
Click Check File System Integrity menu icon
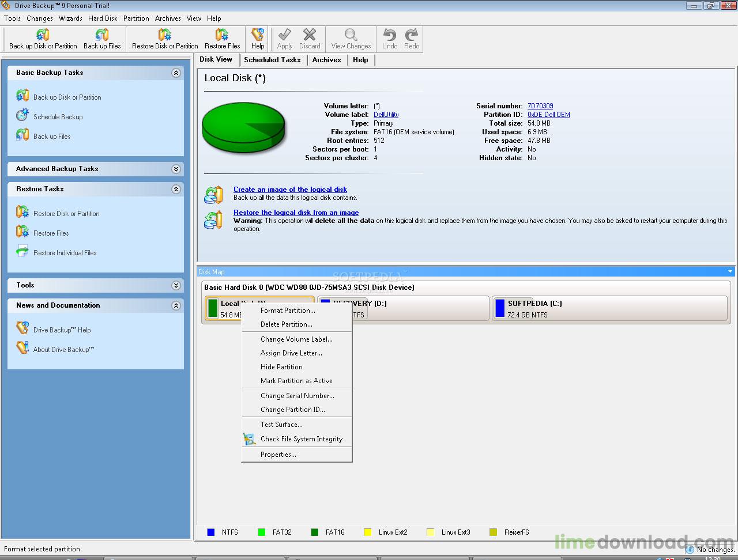[250, 439]
